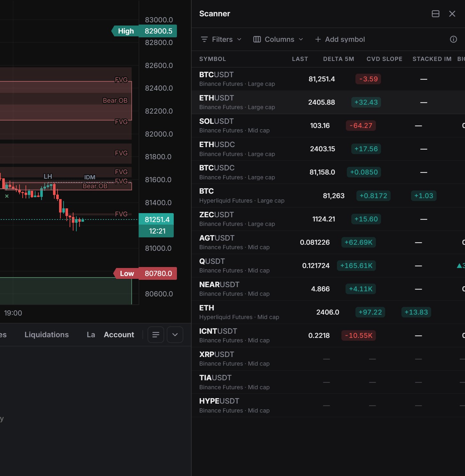The height and width of the screenshot is (476, 465).
Task: Click the Low 80780.0 price label
Action: click(x=145, y=273)
